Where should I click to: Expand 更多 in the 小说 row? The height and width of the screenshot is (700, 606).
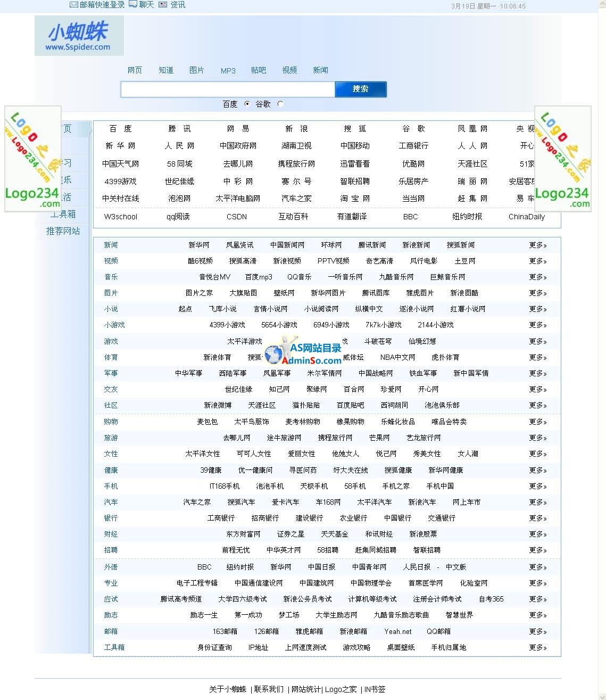(538, 309)
